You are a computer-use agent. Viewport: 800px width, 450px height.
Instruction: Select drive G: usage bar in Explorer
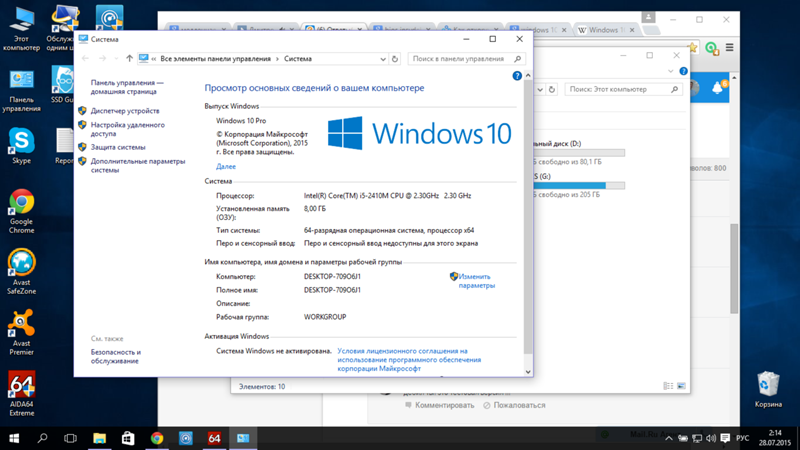[x=579, y=186]
